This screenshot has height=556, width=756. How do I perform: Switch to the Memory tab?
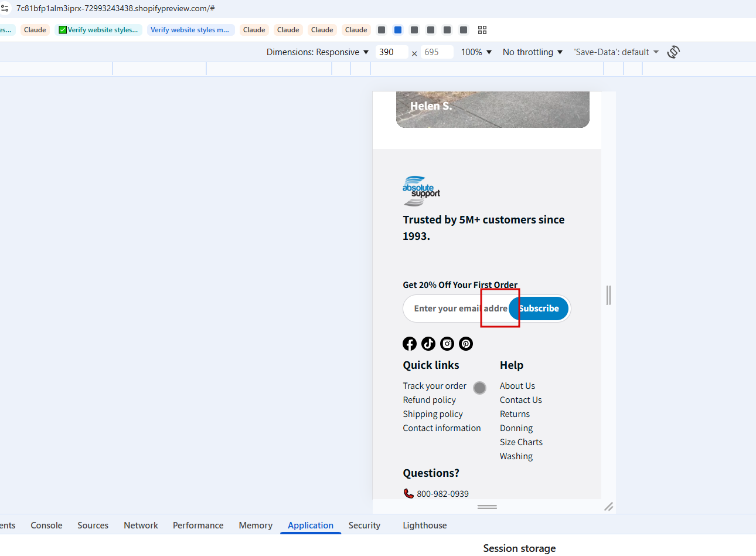click(x=256, y=526)
